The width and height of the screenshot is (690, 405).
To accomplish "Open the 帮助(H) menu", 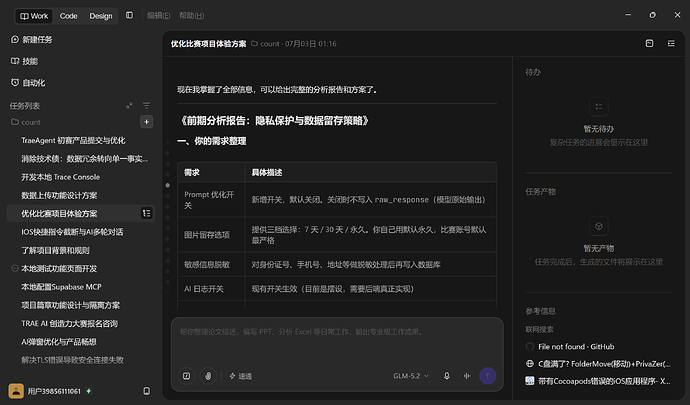I will click(x=191, y=16).
